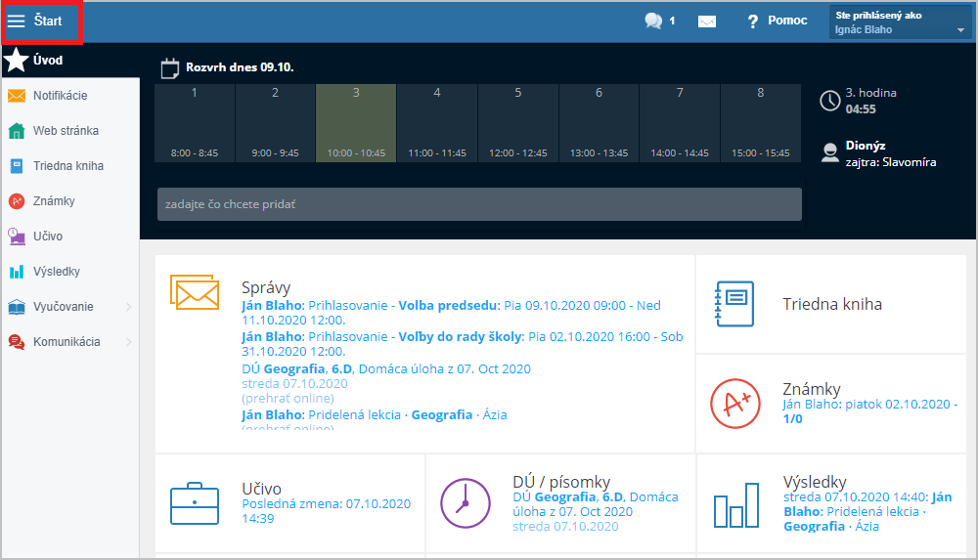Select timetable period 3 at 10:00 - 10:45
The height and width of the screenshot is (560, 978).
tap(356, 123)
